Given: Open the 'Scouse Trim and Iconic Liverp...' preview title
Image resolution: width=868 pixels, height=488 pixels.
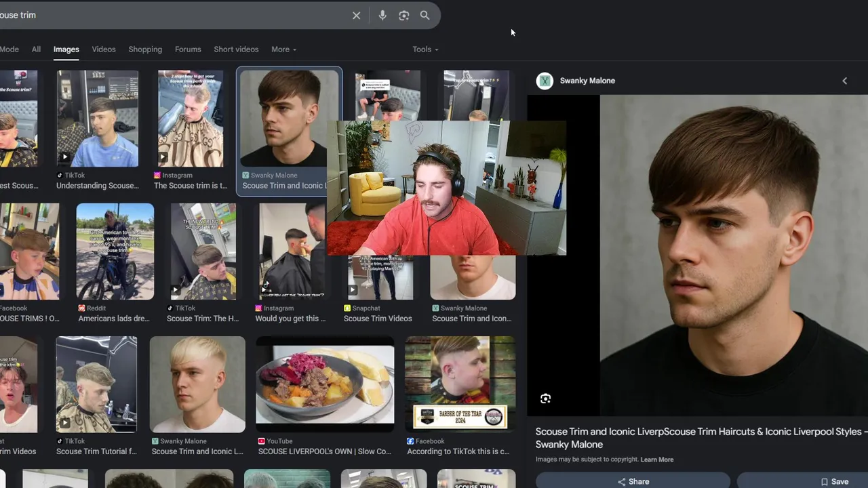Looking at the screenshot, I should tap(702, 438).
